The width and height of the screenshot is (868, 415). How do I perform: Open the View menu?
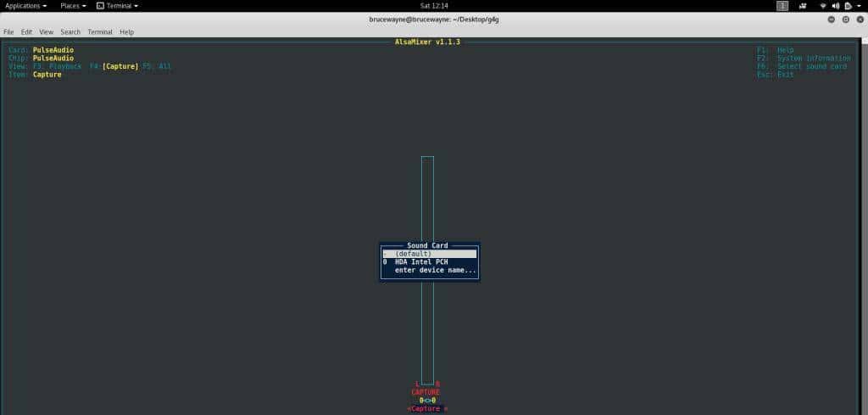(47, 32)
